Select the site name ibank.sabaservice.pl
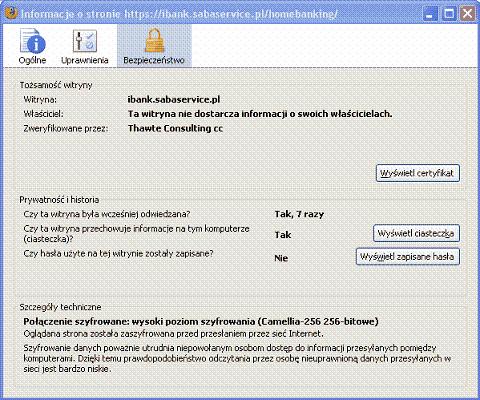This screenshot has width=480, height=400. click(x=174, y=100)
